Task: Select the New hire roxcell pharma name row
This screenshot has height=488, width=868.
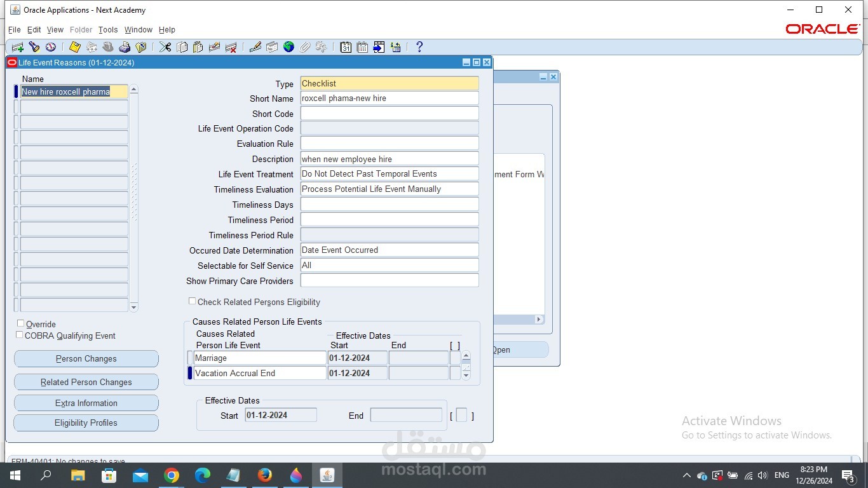Action: coord(74,91)
